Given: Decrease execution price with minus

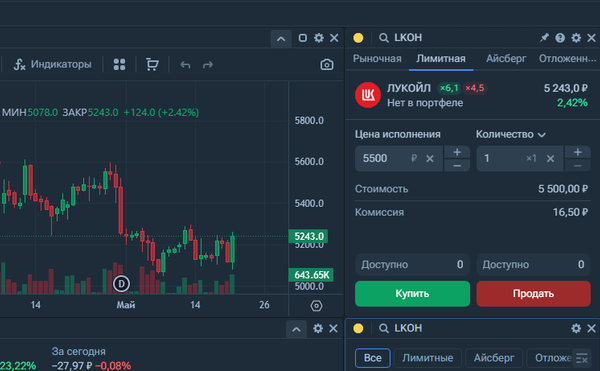Looking at the screenshot, I should 457,165.
